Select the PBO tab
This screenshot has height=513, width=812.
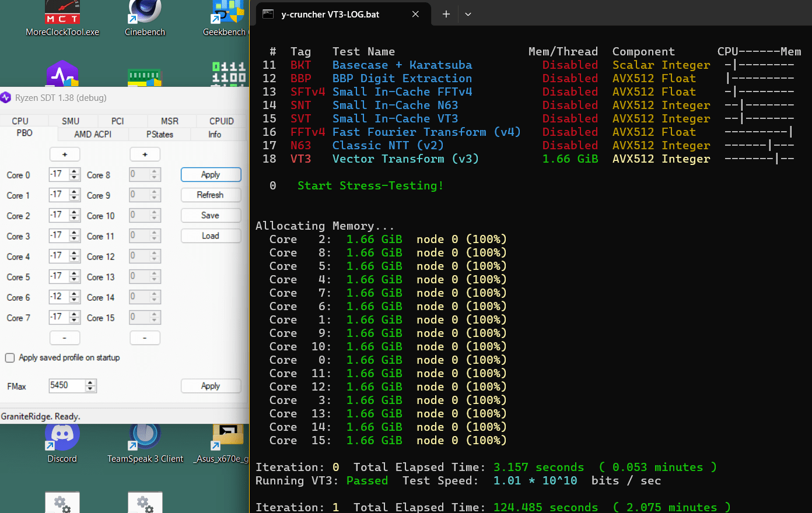pyautogui.click(x=24, y=133)
